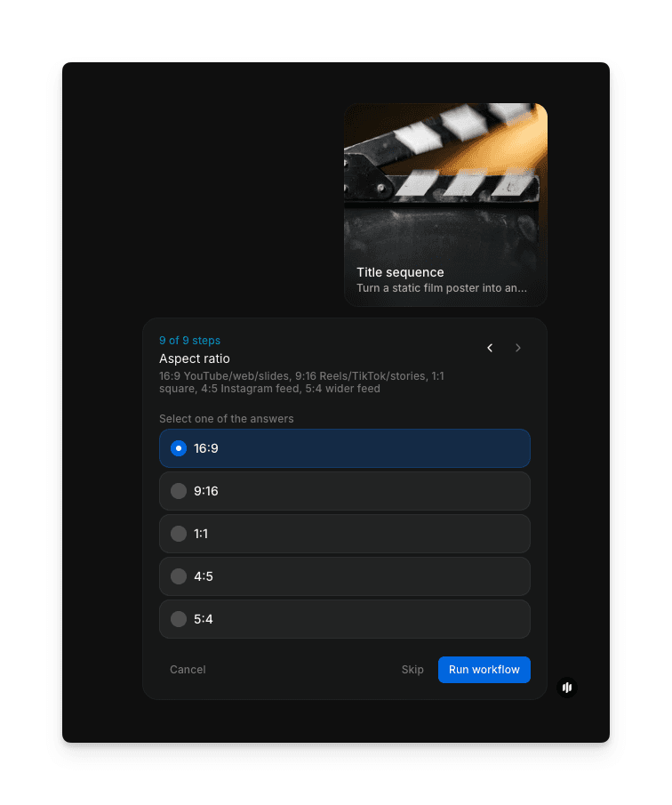Click the Cancel button
The height and width of the screenshot is (805, 672).
tap(188, 670)
